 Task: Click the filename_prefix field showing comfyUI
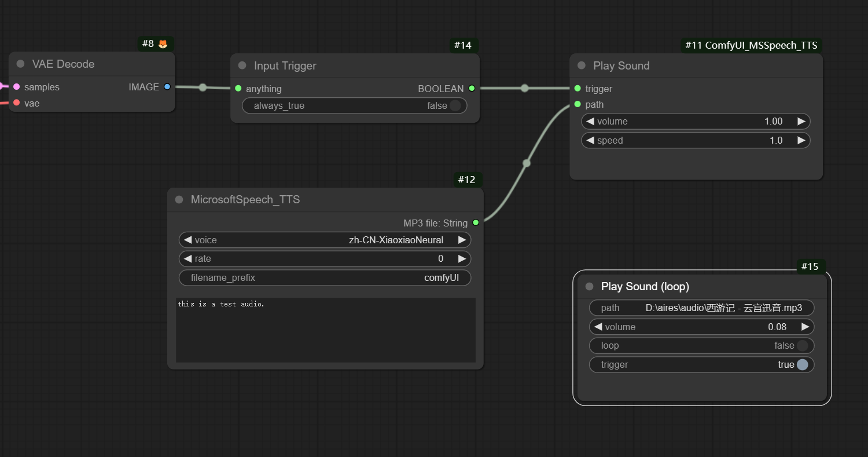(x=325, y=277)
